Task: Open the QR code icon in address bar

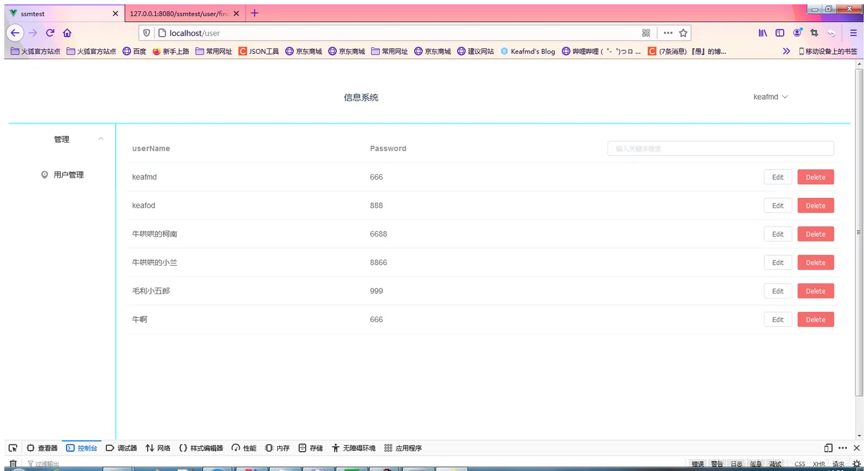Action: click(646, 33)
